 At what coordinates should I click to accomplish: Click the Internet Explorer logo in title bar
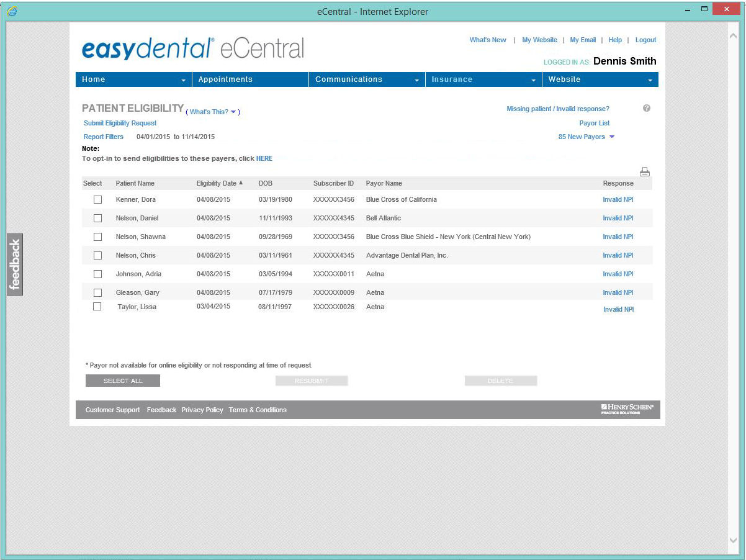coord(12,11)
